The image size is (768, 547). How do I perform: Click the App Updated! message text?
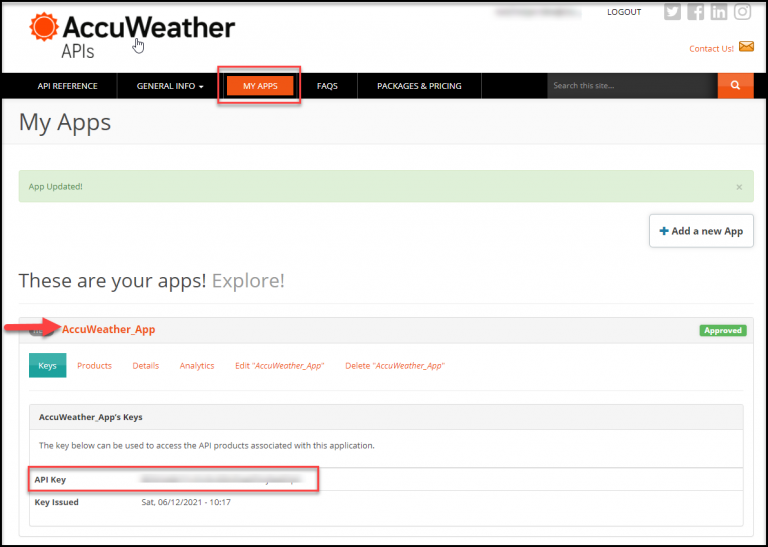55,187
